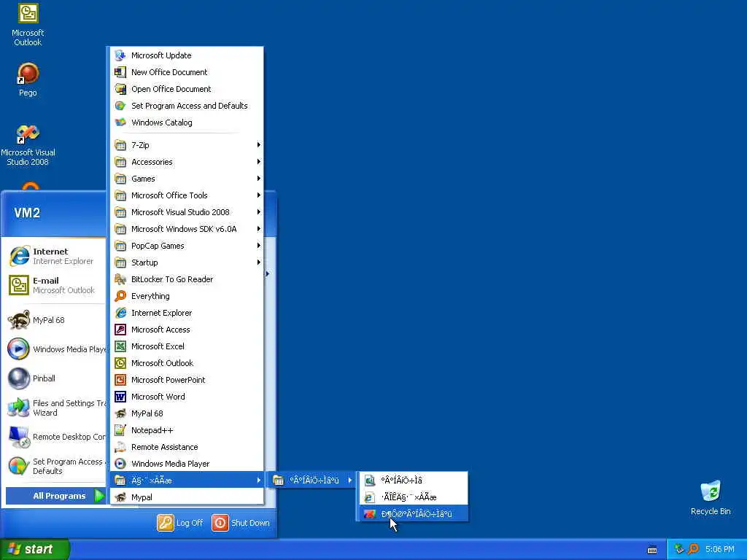Select Windows Media Player in programs list
The height and width of the screenshot is (560, 747).
(x=187, y=463)
